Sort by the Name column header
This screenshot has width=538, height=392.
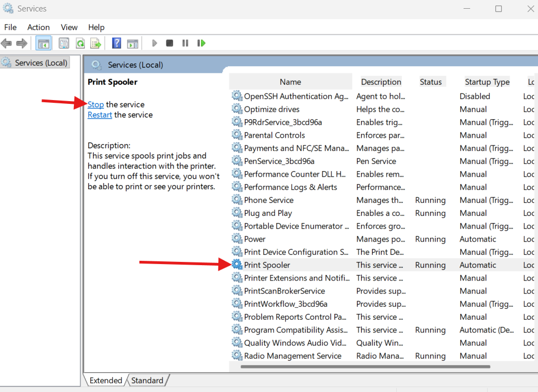[x=290, y=82]
